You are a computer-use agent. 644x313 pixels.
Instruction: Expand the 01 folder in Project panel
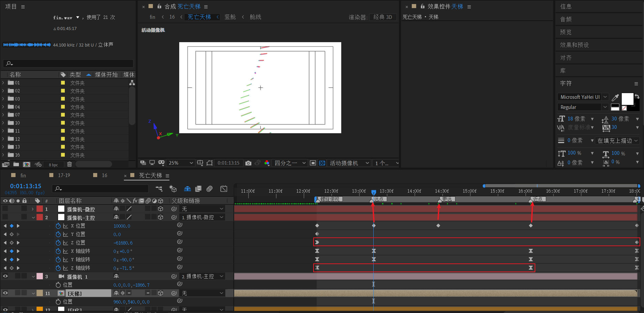pos(3,83)
